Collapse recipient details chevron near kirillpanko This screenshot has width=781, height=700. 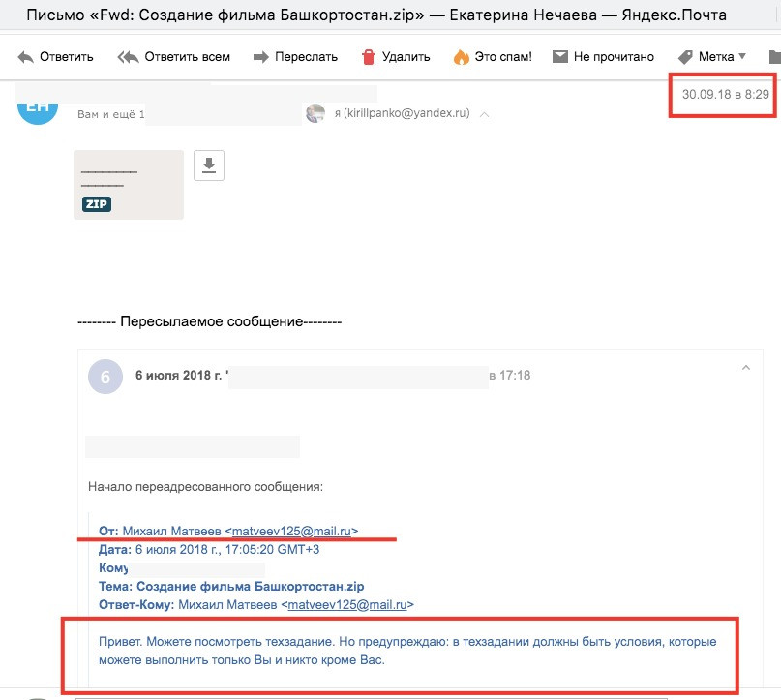(484, 114)
